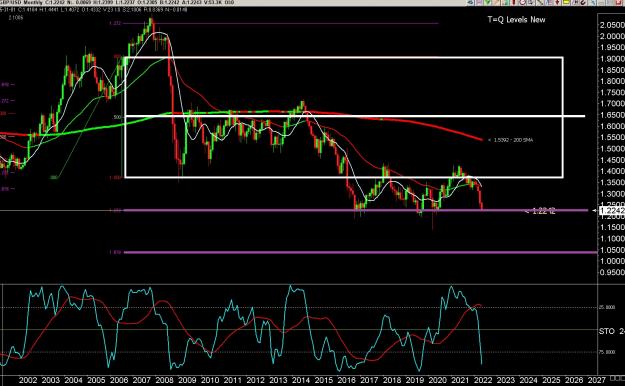Click the 2020 year label on time axis
Image resolution: width=625 pixels, height=386 pixels.
(438, 380)
